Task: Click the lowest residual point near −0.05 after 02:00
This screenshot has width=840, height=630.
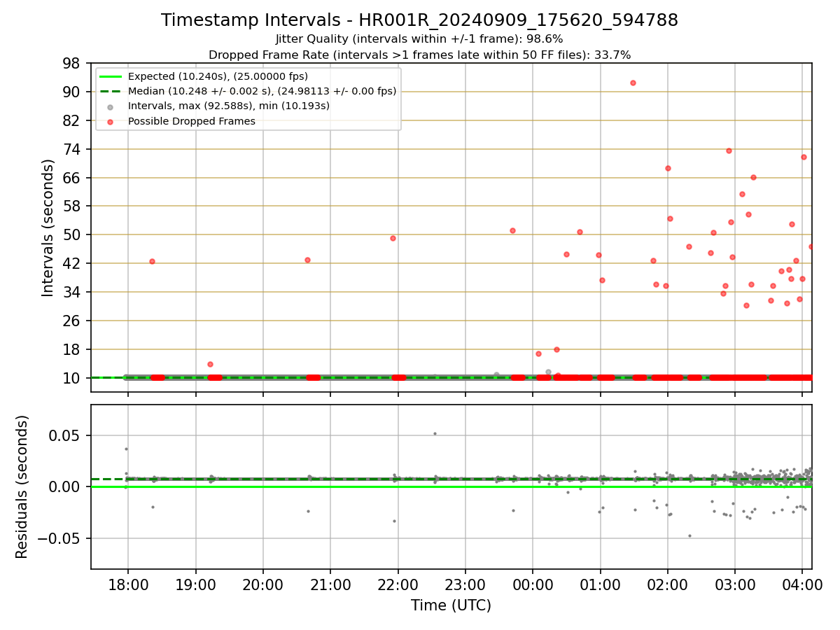Action: tap(689, 536)
